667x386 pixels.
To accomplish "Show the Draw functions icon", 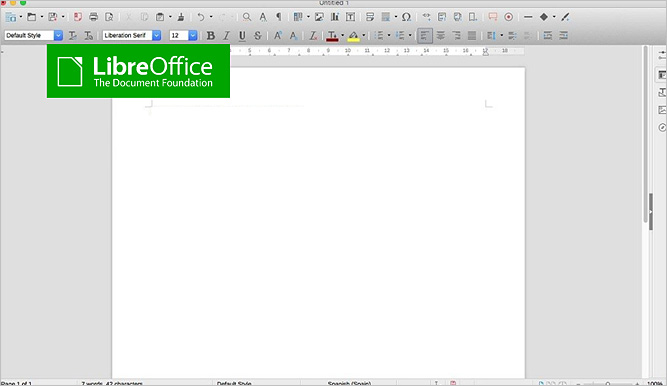I will 565,17.
